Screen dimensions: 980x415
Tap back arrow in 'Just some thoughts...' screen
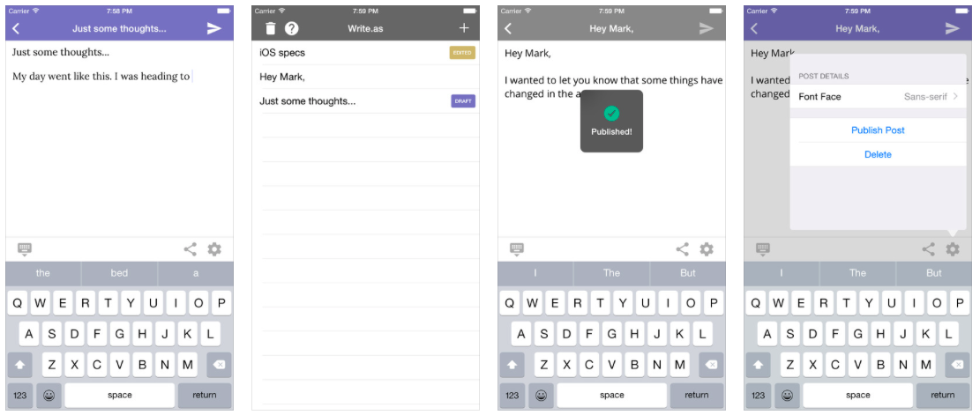click(16, 28)
